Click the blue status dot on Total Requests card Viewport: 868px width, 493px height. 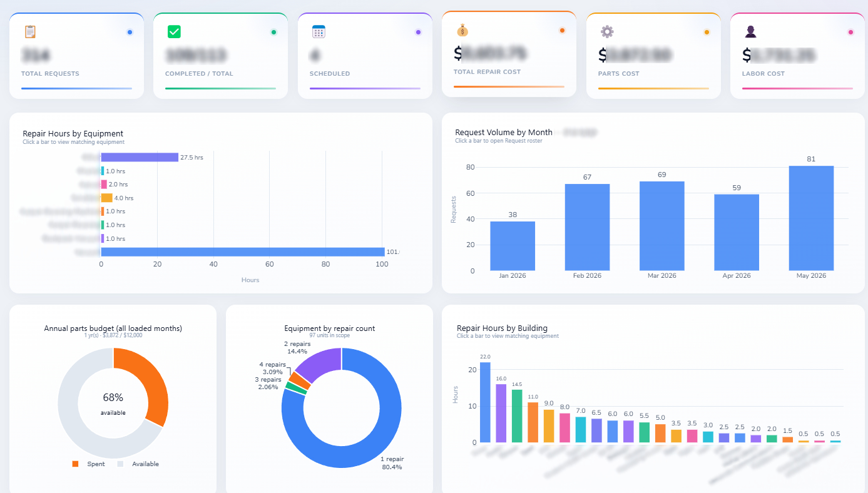click(130, 32)
